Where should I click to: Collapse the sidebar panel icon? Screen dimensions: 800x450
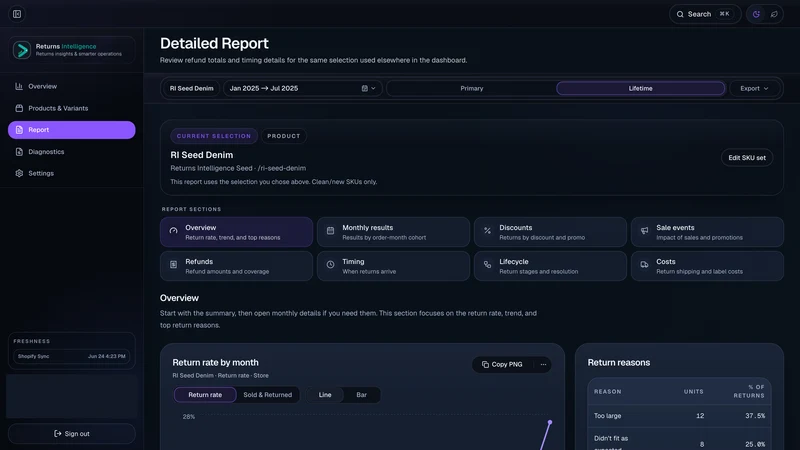click(17, 14)
